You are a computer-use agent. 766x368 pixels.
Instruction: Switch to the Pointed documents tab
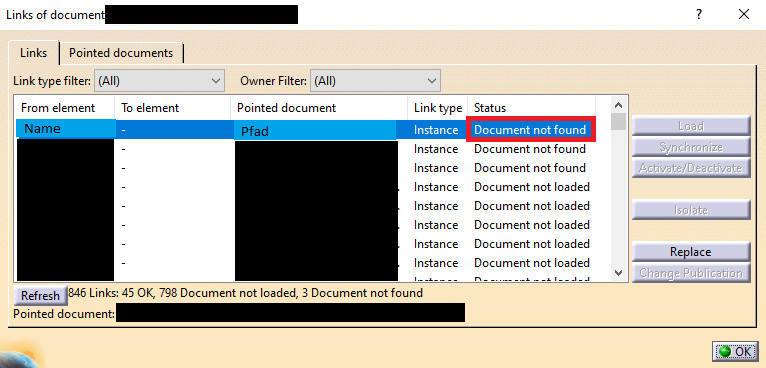121,53
